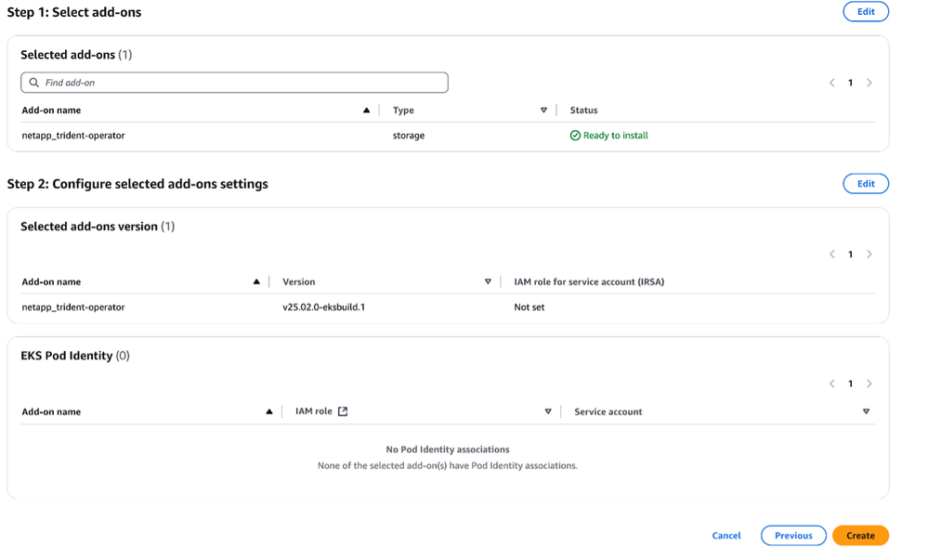Go to previous page in Selected add-ons
The height and width of the screenshot is (560, 928).
tap(832, 83)
